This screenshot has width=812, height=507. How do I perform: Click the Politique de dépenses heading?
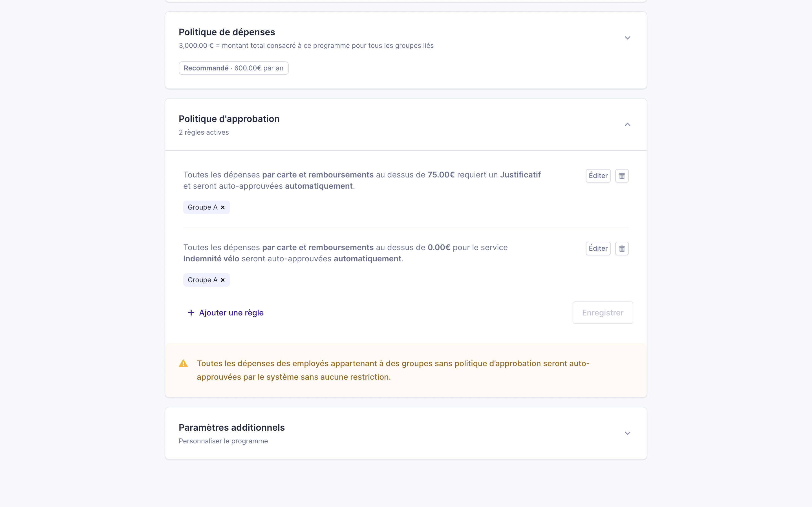[x=227, y=32]
